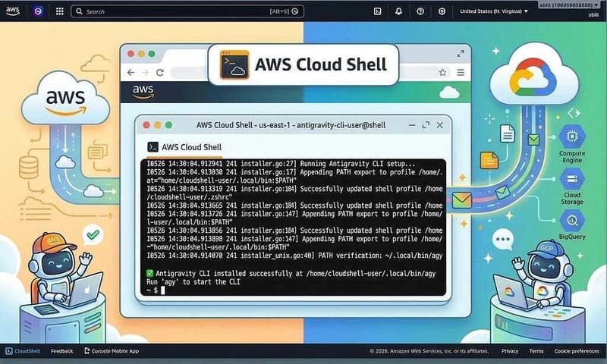This screenshot has height=364, width=607.
Task: Click the aws cloud logo on the left
Action: 65,99
